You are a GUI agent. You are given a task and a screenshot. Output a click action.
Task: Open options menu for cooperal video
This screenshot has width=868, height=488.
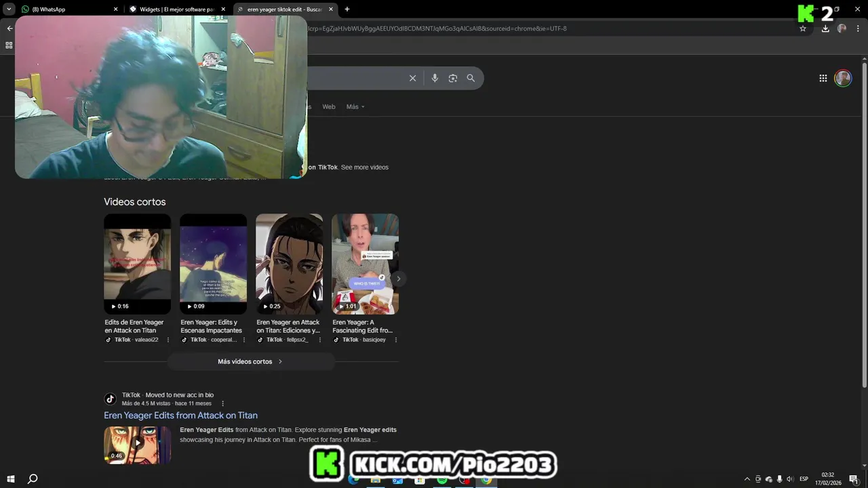click(x=244, y=340)
